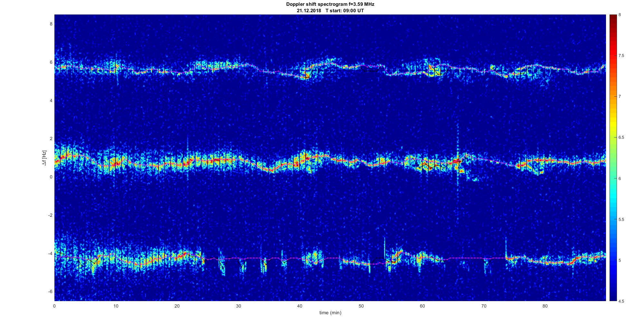Click the title 'Doppler shift spectrogram f=3.59 MHz'
644x323 pixels.
click(330, 5)
